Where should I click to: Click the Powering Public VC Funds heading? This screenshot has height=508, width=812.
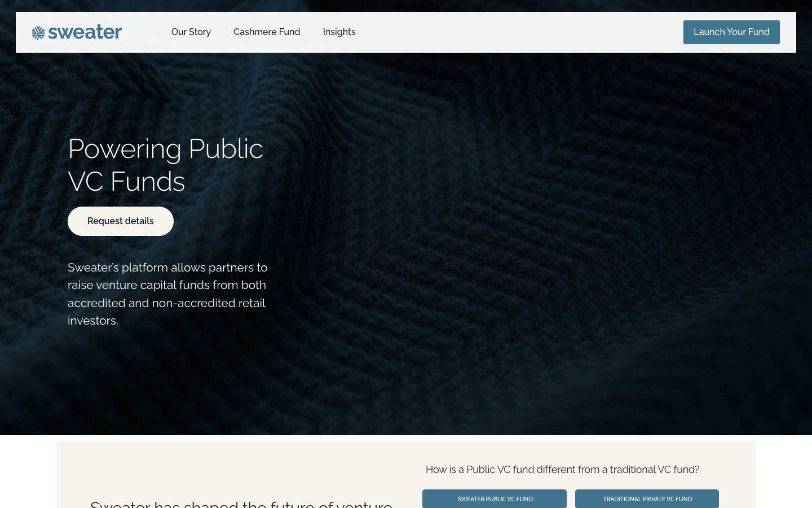tap(166, 165)
